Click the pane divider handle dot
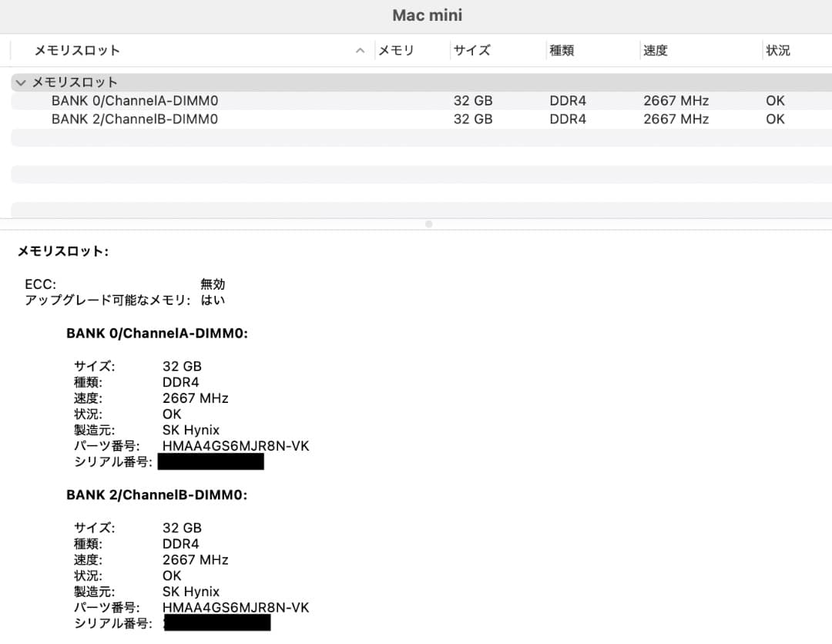Image resolution: width=832 pixels, height=644 pixels. pos(428,224)
